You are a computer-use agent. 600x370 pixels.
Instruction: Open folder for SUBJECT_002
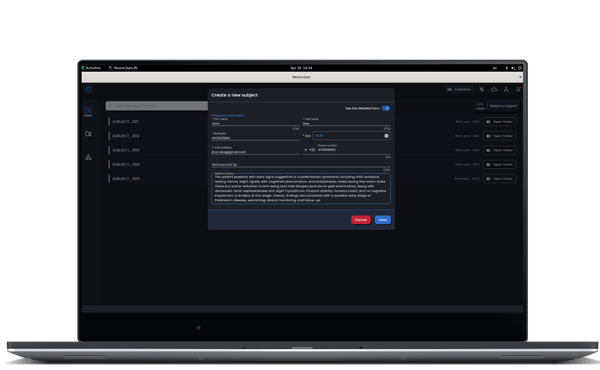(499, 136)
